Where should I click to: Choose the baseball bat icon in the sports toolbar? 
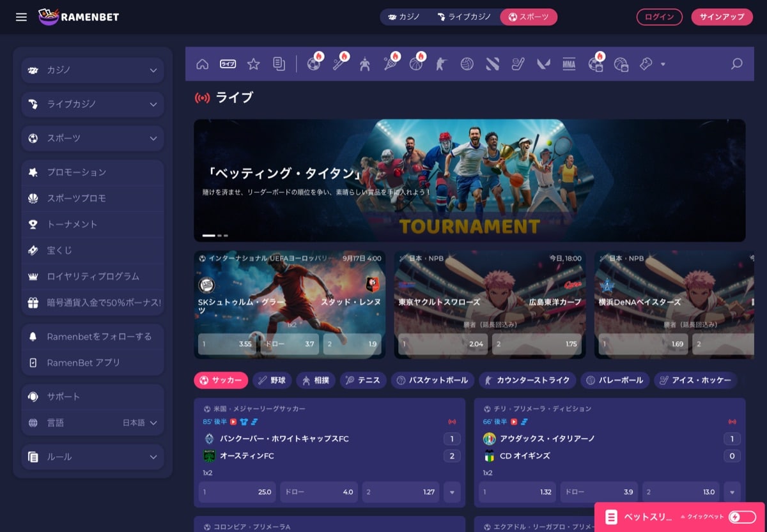click(339, 64)
